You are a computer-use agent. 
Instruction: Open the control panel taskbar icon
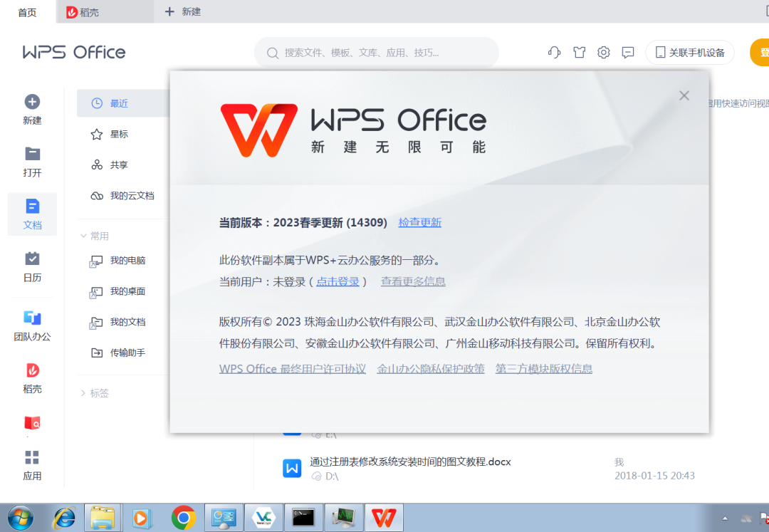point(224,518)
